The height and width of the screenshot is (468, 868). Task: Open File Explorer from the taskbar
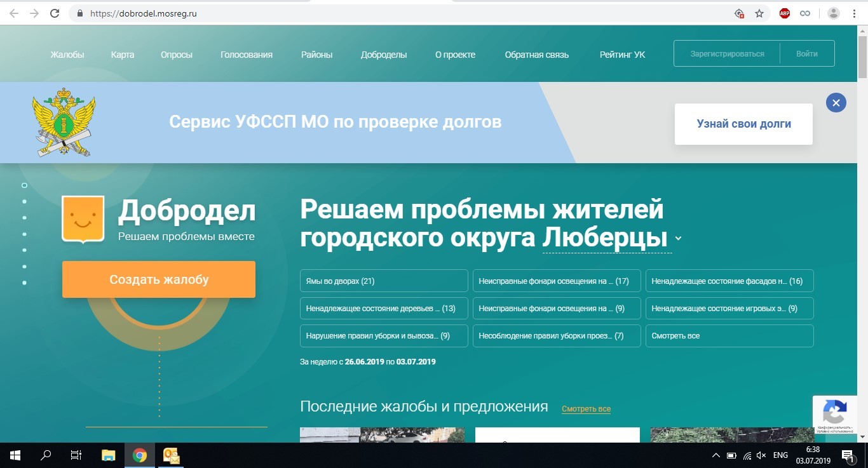109,455
